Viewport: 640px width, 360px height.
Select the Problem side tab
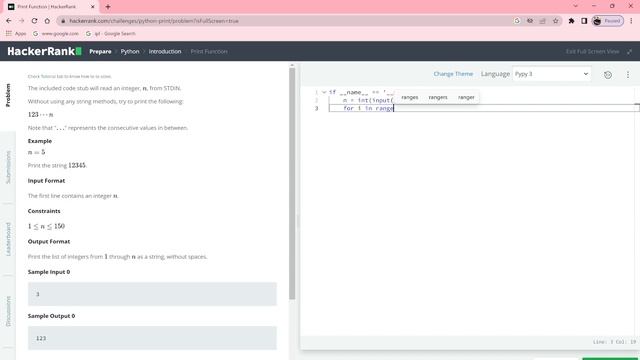click(x=8, y=95)
